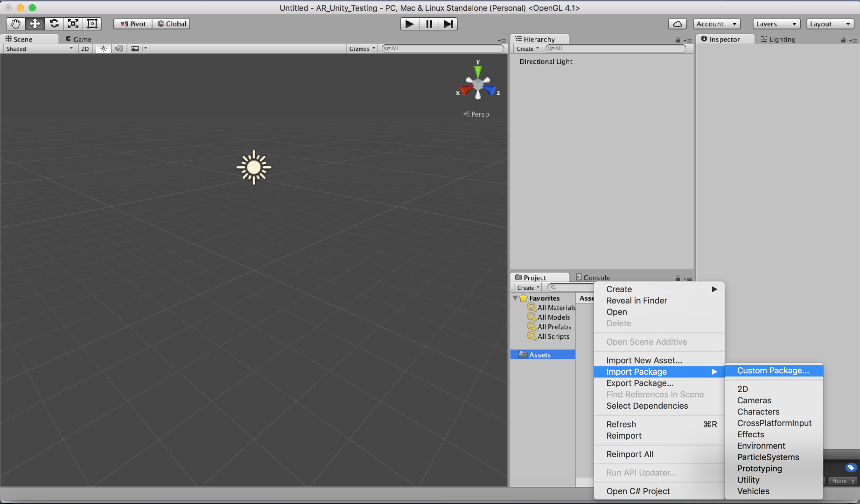This screenshot has width=860, height=504.
Task: Open the Gizmos dropdown
Action: pyautogui.click(x=361, y=48)
